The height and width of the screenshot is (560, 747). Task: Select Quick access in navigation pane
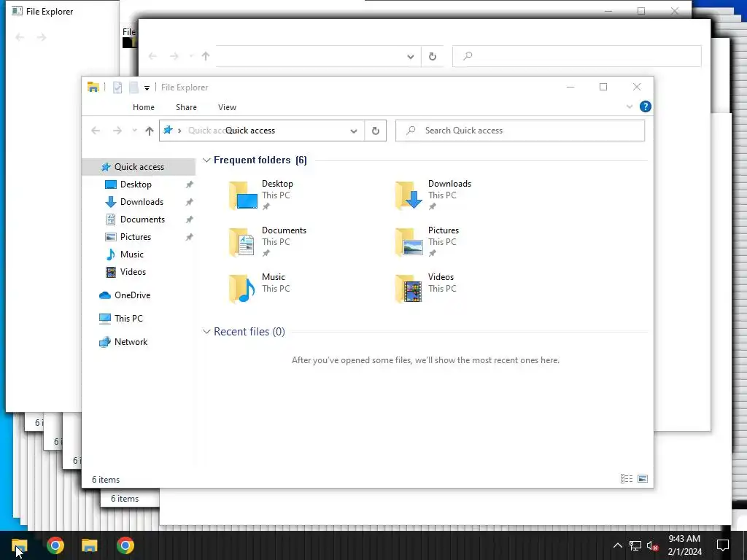(x=139, y=167)
